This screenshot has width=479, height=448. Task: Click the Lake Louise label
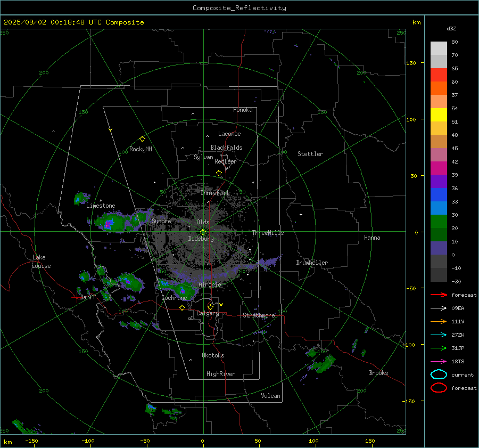pos(42,262)
